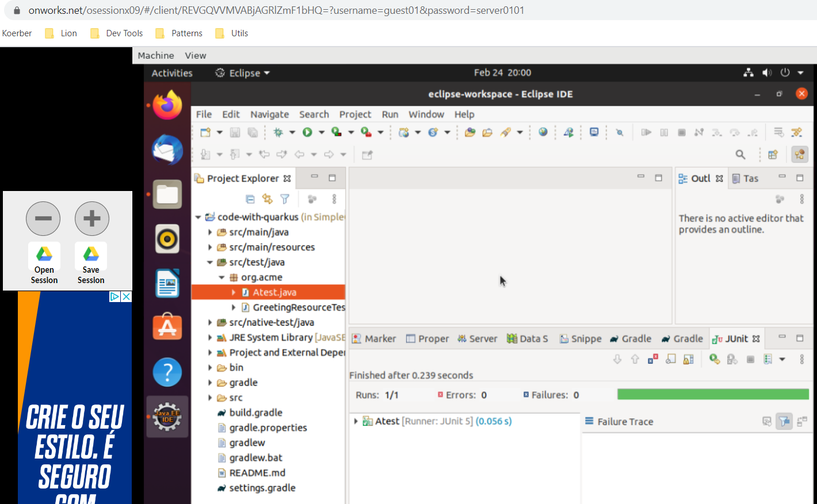Viewport: 817px width, 504px height.
Task: Click the Debug bug icon in toolbar
Action: point(278,132)
